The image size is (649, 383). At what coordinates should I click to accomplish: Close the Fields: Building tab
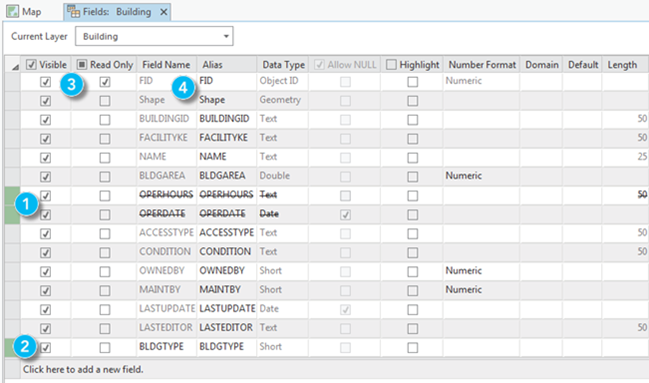point(164,12)
